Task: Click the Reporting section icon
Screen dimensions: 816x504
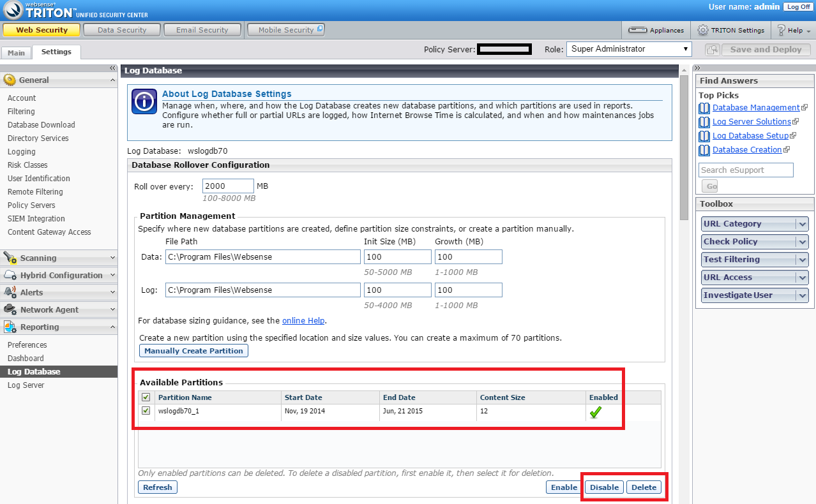Action: pos(10,327)
